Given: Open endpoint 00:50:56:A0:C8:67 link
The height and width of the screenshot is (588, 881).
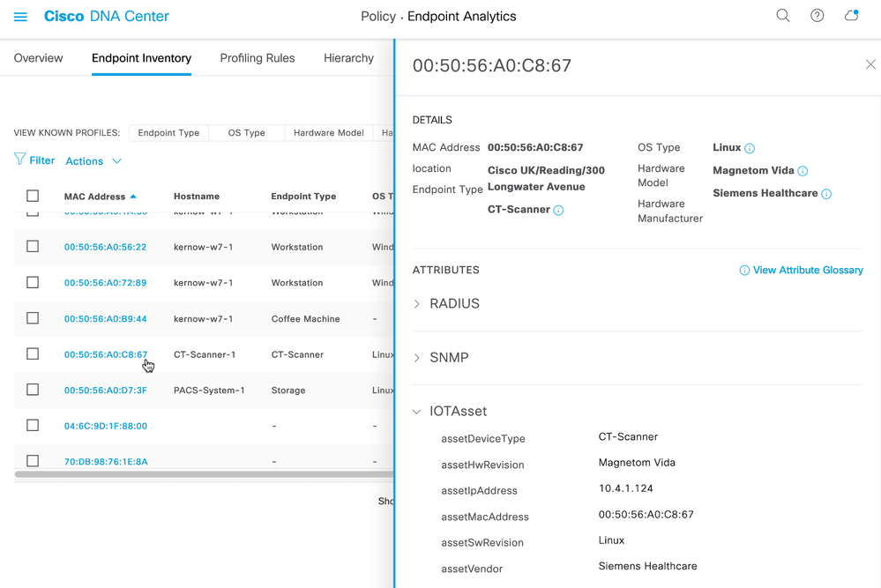Looking at the screenshot, I should pyautogui.click(x=106, y=355).
